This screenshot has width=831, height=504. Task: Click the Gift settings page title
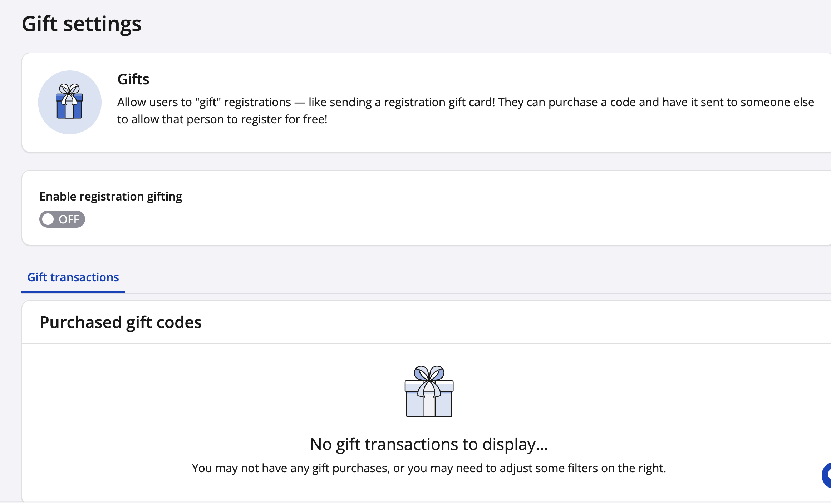(82, 24)
